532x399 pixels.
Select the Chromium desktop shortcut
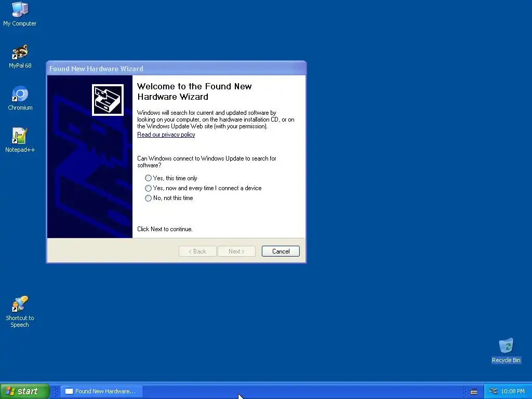[x=20, y=98]
